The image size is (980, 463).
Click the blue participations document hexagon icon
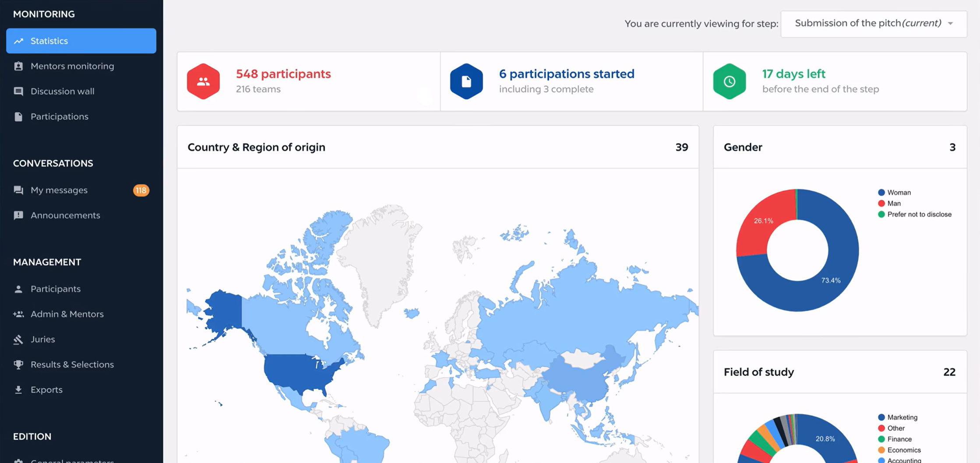tap(466, 81)
